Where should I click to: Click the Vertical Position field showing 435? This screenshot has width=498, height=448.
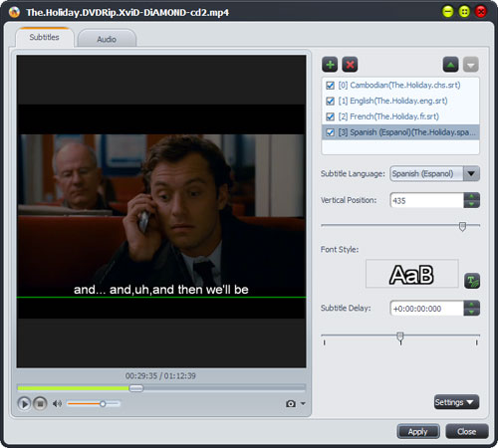(x=427, y=200)
